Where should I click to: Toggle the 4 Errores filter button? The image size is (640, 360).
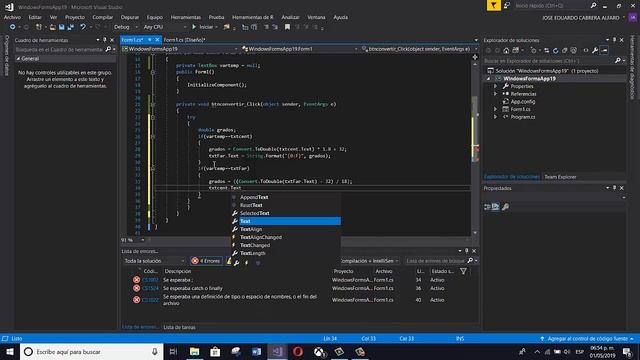[206, 261]
